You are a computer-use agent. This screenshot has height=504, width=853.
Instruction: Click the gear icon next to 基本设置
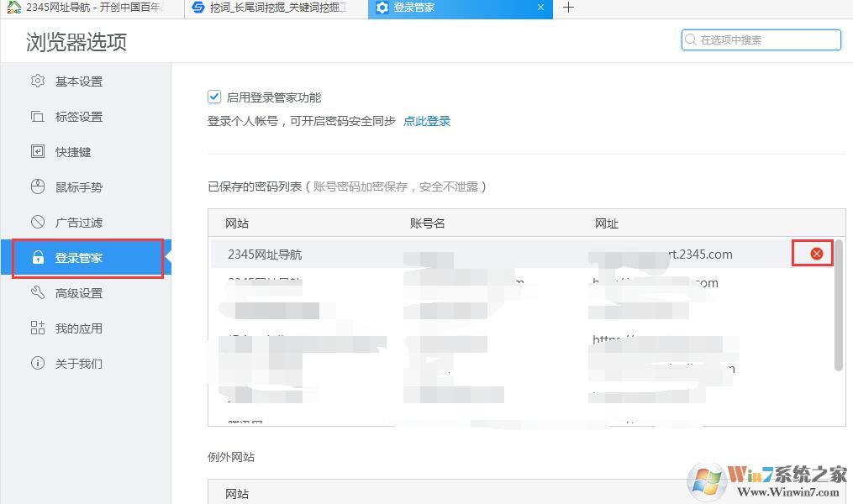[38, 81]
